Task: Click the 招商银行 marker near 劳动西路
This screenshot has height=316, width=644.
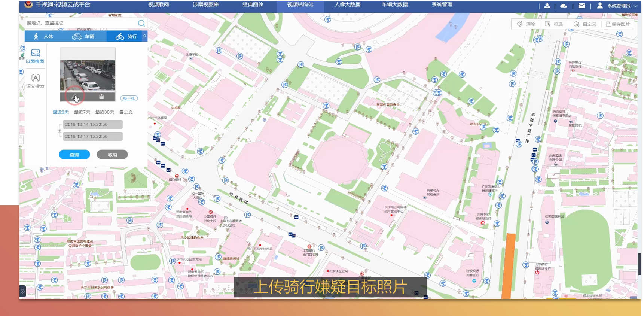Action: 177,176
